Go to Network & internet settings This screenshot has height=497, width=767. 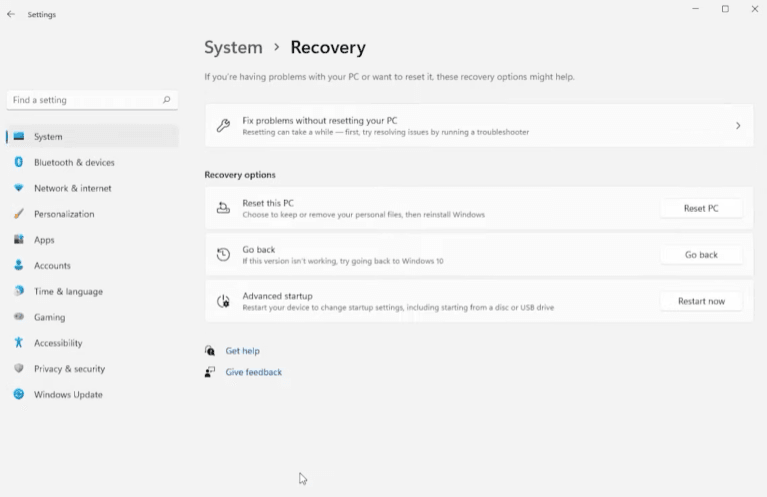pos(92,188)
